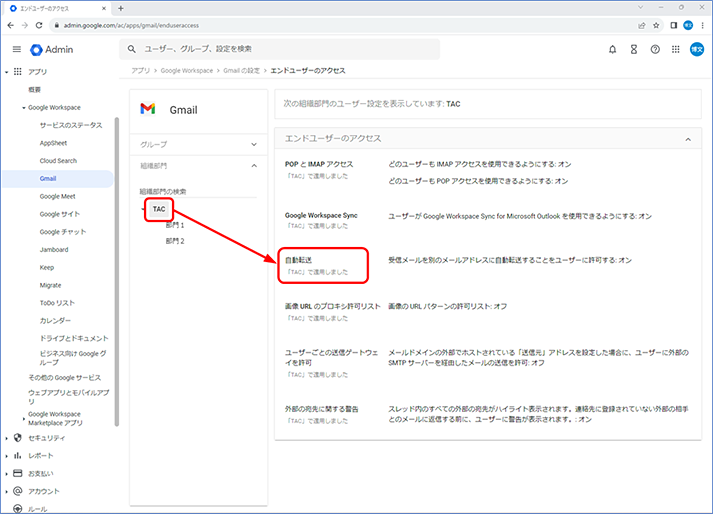Select the TAC organizational unit
Screen dimensions: 713x514
pyautogui.click(x=159, y=209)
